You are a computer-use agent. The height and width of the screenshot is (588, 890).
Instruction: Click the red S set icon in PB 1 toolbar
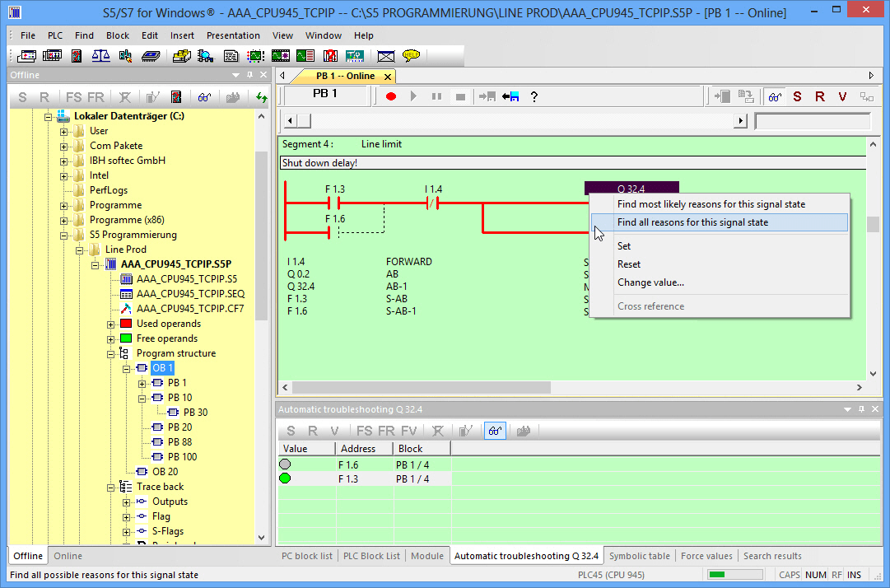[797, 97]
